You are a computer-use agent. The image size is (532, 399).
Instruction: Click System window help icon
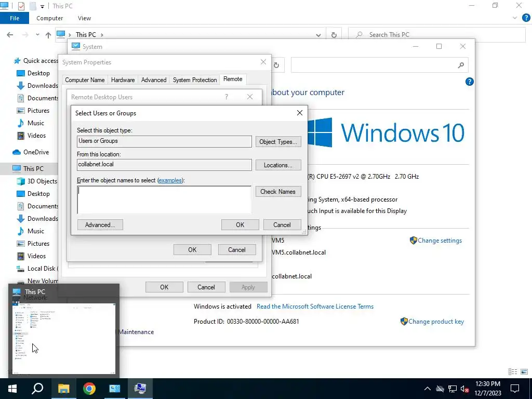click(x=470, y=82)
